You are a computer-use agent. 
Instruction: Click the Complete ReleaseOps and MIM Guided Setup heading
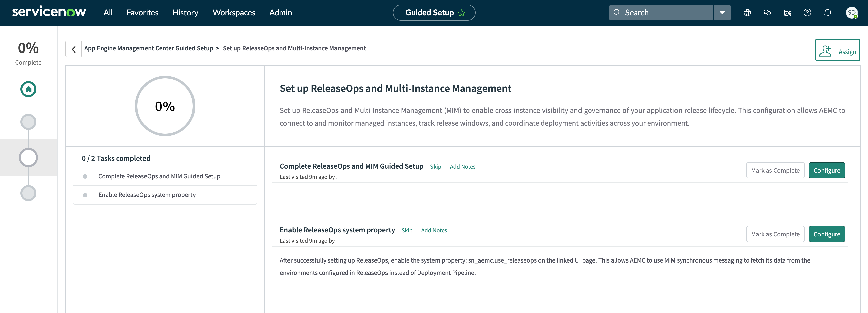351,166
